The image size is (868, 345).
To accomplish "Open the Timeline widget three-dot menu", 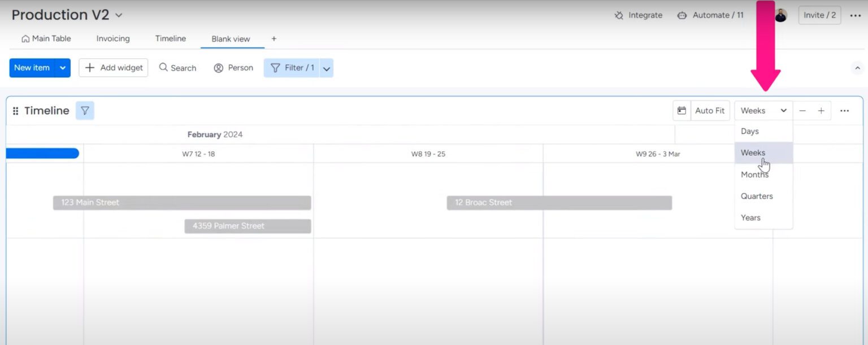I will 845,110.
